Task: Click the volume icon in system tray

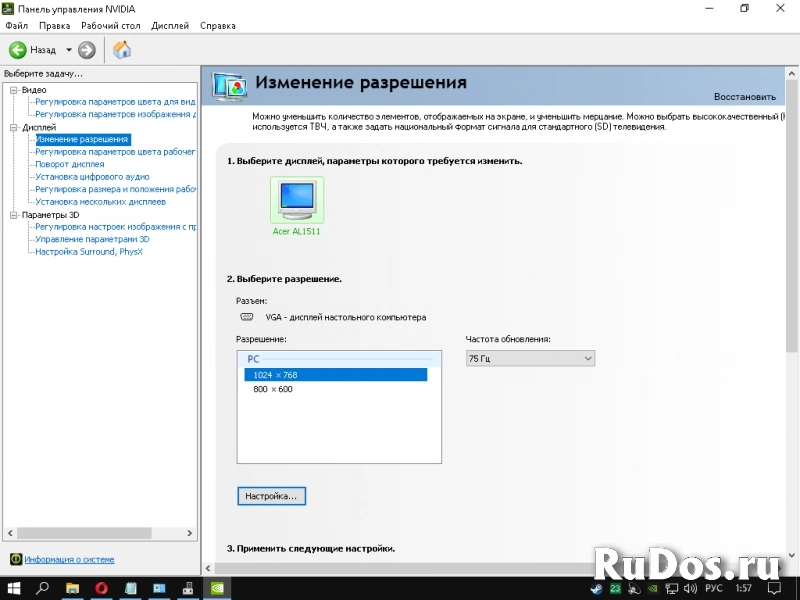Action: (x=689, y=589)
